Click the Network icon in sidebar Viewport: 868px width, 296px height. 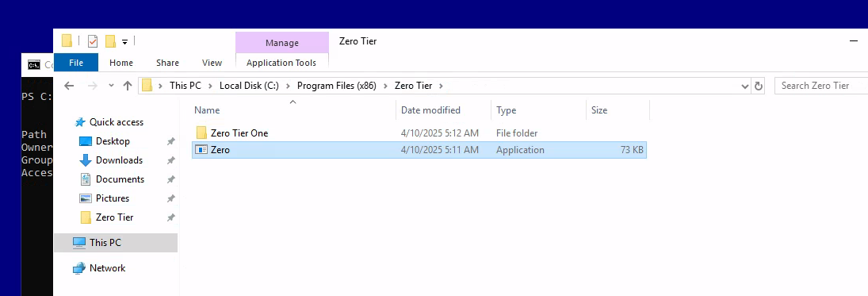(79, 268)
